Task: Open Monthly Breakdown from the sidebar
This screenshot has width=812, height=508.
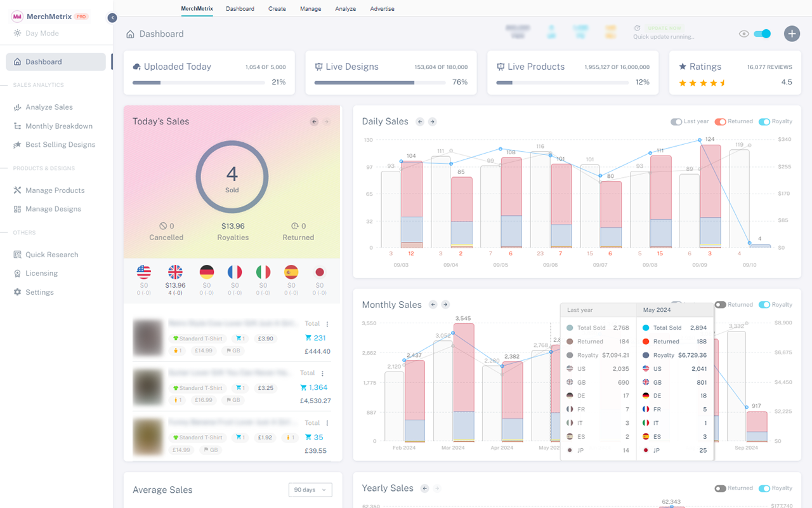Action: click(x=60, y=126)
